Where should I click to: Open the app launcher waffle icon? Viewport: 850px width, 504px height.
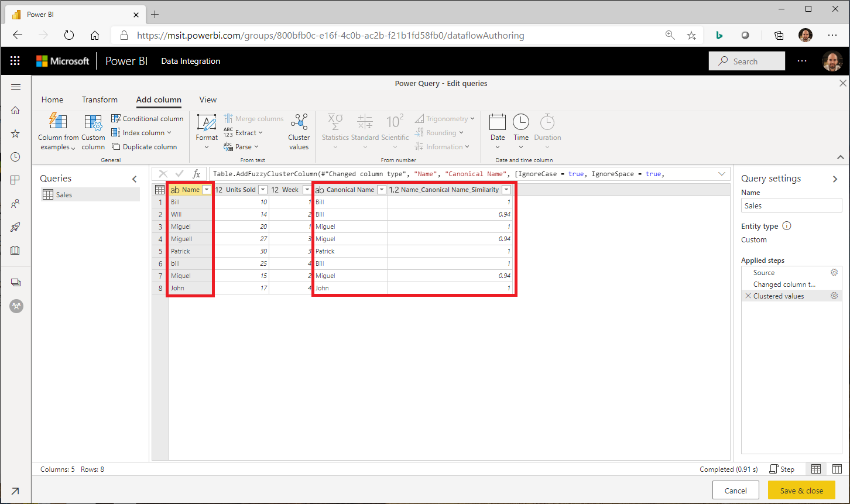tap(15, 61)
